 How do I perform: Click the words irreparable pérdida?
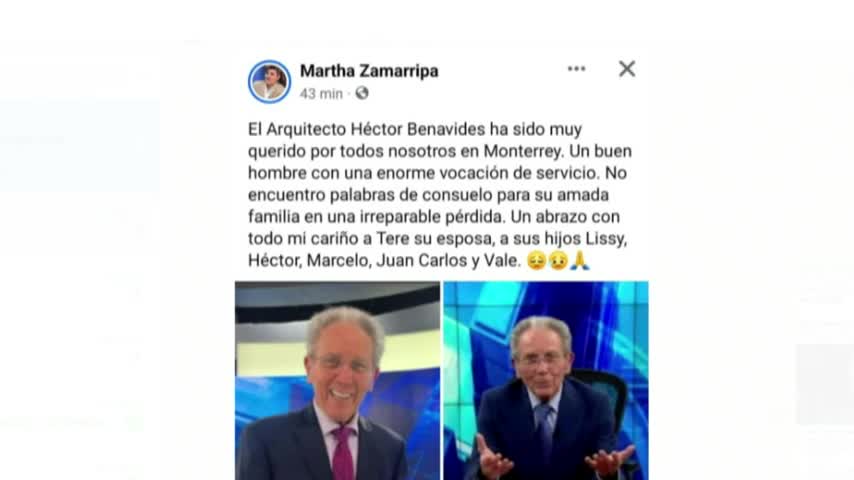[434, 216]
